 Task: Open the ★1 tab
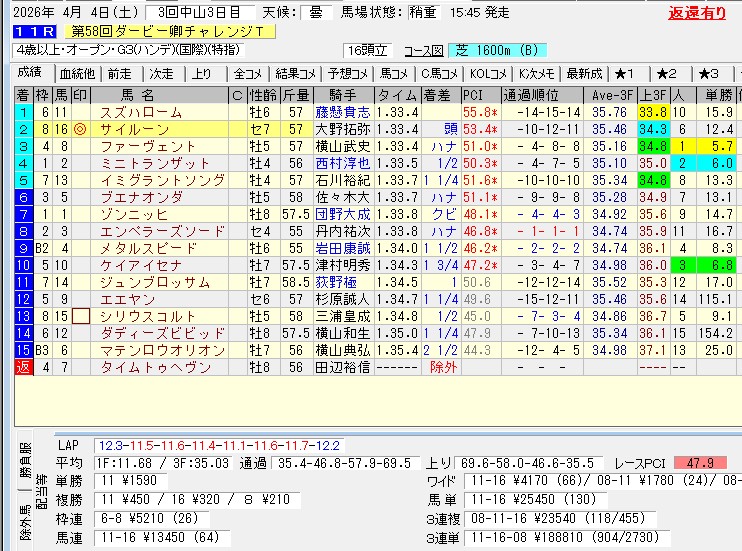[626, 74]
